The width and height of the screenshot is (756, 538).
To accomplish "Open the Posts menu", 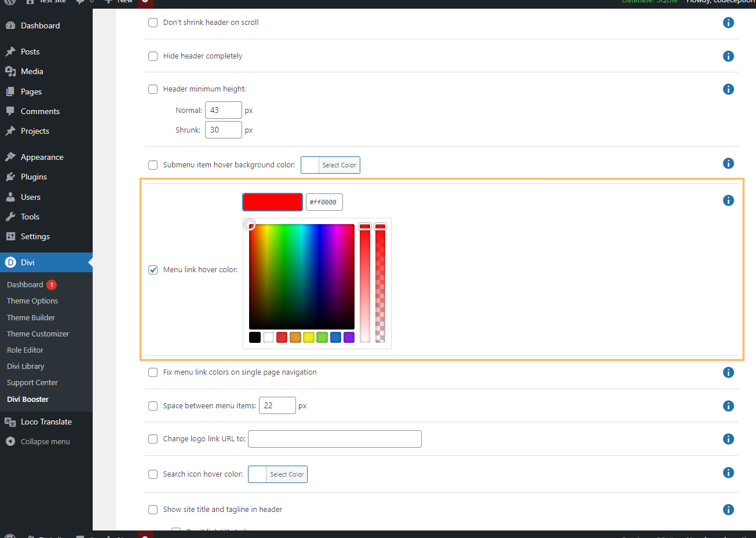I will coord(46,52).
